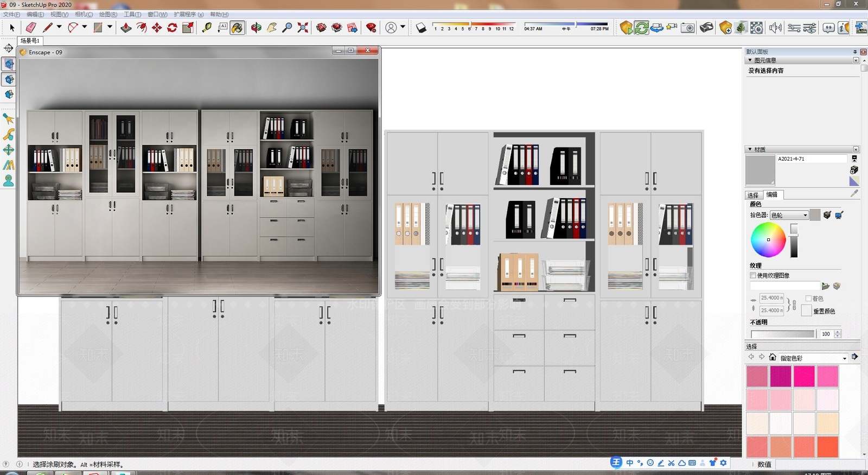Activate the Paint Bucket tool
This screenshot has width=868, height=475.
point(237,28)
